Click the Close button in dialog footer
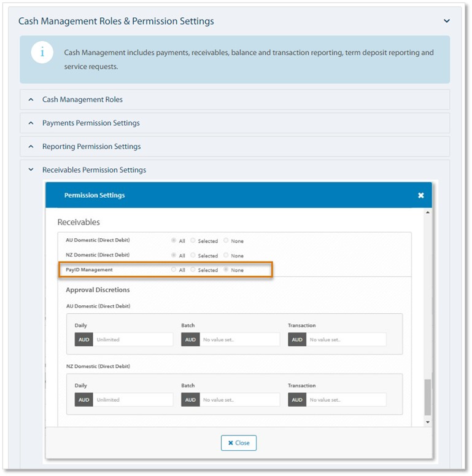The width and height of the screenshot is (472, 476). tap(239, 443)
